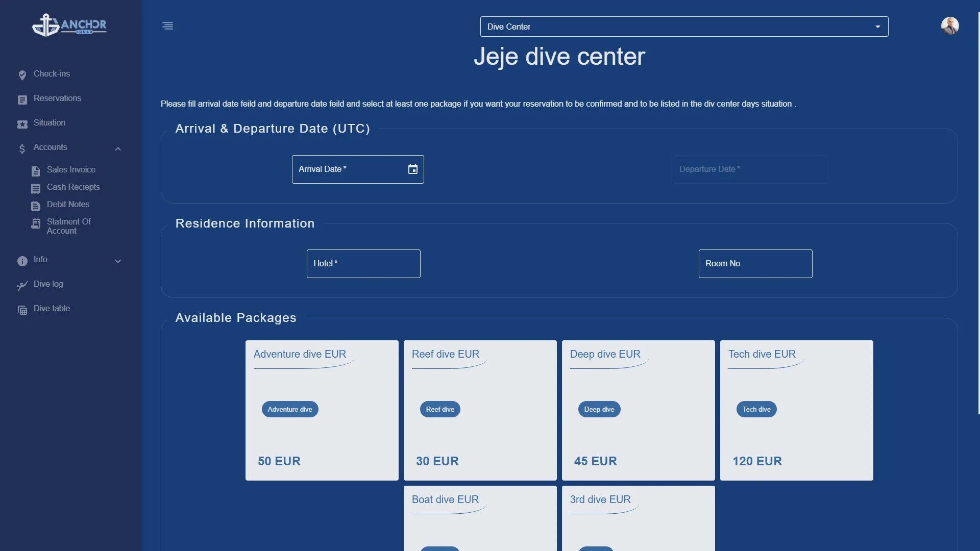The height and width of the screenshot is (551, 980).
Task: Select the Dive table icon
Action: pos(22,310)
